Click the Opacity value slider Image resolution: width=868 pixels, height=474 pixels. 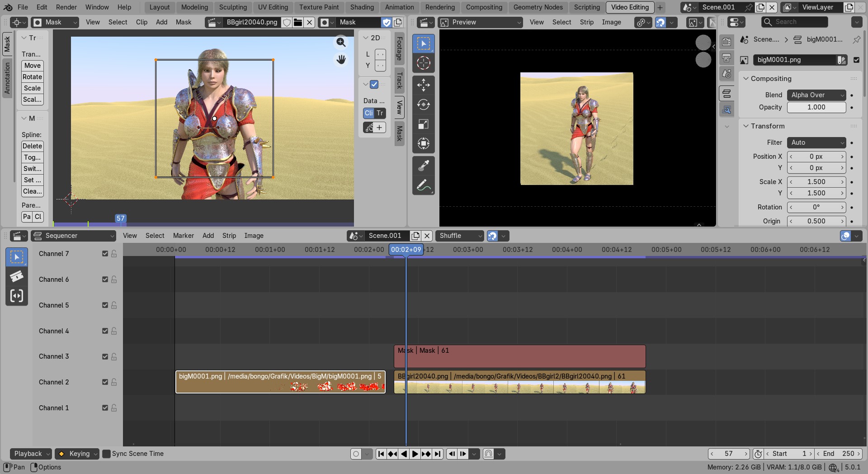(x=816, y=107)
